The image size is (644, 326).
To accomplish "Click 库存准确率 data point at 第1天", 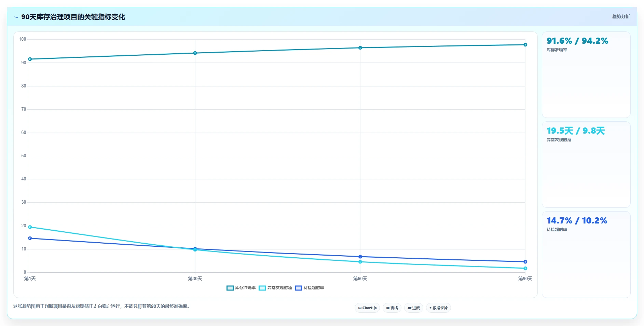I will point(30,59).
